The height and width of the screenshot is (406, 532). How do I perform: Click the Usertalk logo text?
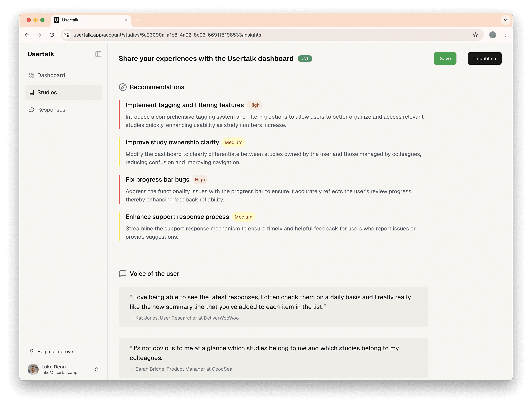[x=41, y=54]
